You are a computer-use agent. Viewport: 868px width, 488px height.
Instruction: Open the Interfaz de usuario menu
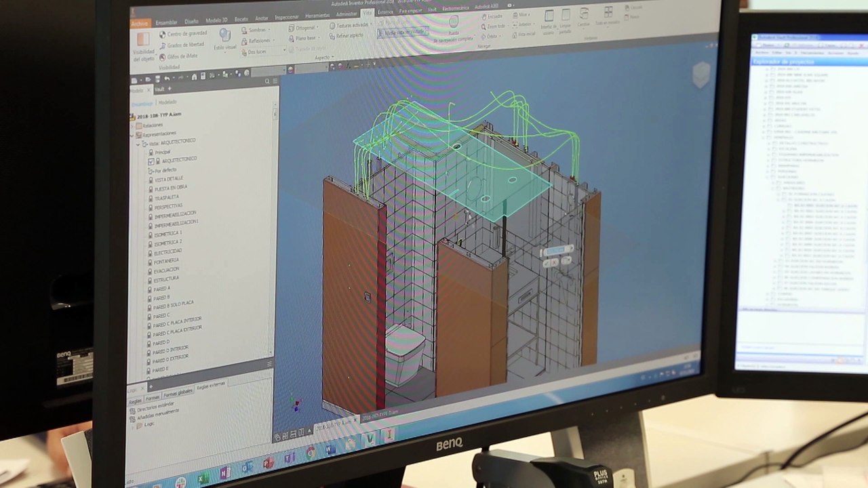(x=549, y=22)
